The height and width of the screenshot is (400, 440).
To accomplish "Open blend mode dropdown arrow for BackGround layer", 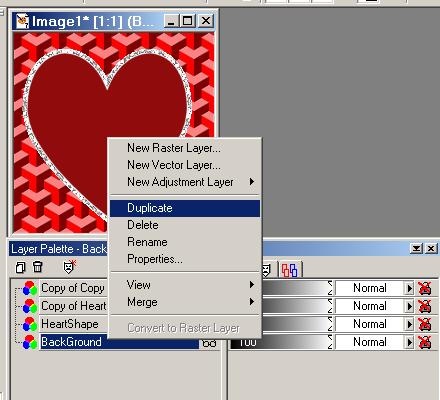I will pyautogui.click(x=409, y=342).
